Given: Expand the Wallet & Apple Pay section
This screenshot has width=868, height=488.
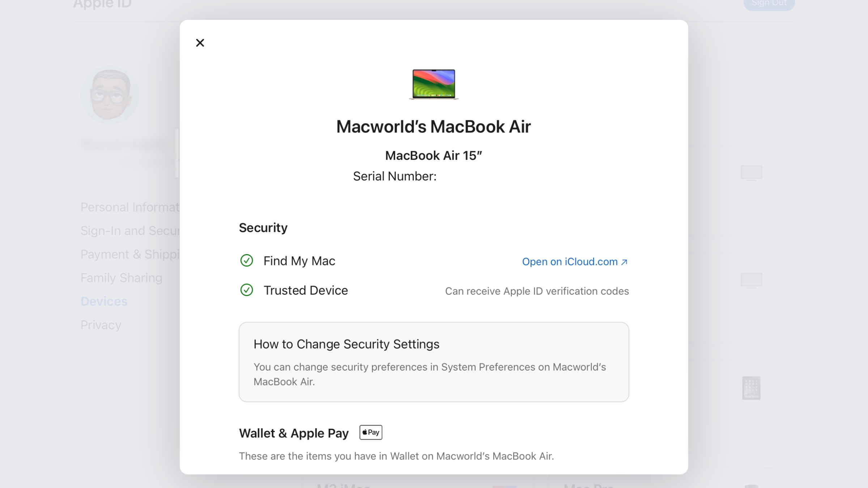Looking at the screenshot, I should pyautogui.click(x=294, y=433).
